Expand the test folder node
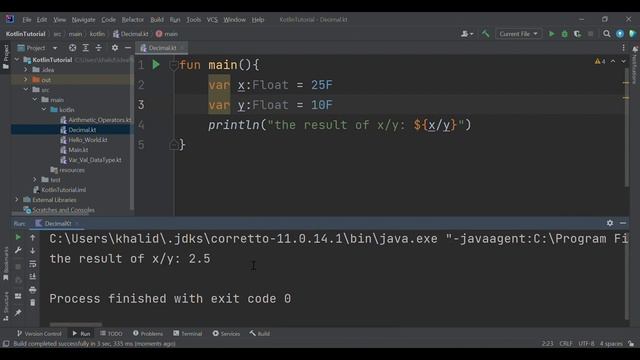Image resolution: width=640 pixels, height=360 pixels. [35, 180]
